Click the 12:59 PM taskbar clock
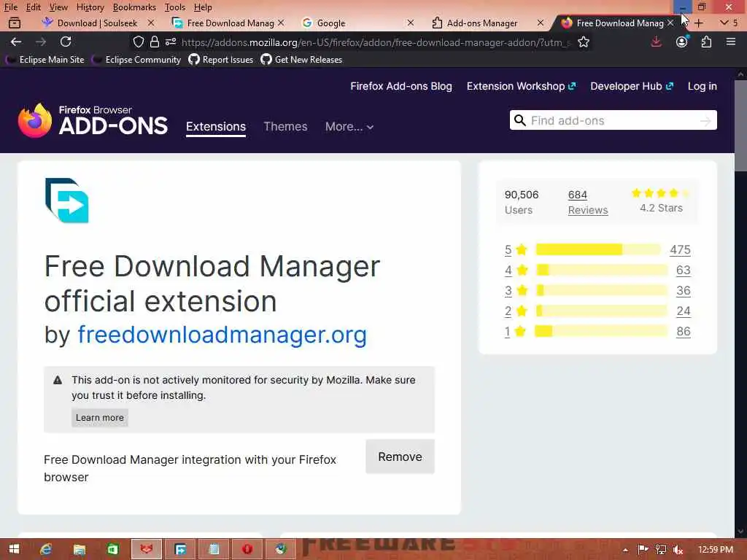 pyautogui.click(x=716, y=550)
